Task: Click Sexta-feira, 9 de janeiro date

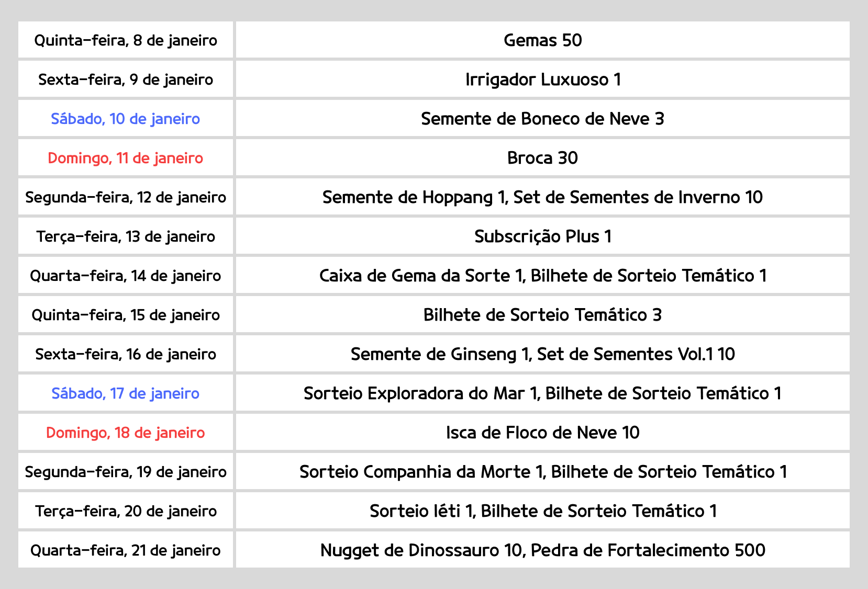Action: (126, 80)
